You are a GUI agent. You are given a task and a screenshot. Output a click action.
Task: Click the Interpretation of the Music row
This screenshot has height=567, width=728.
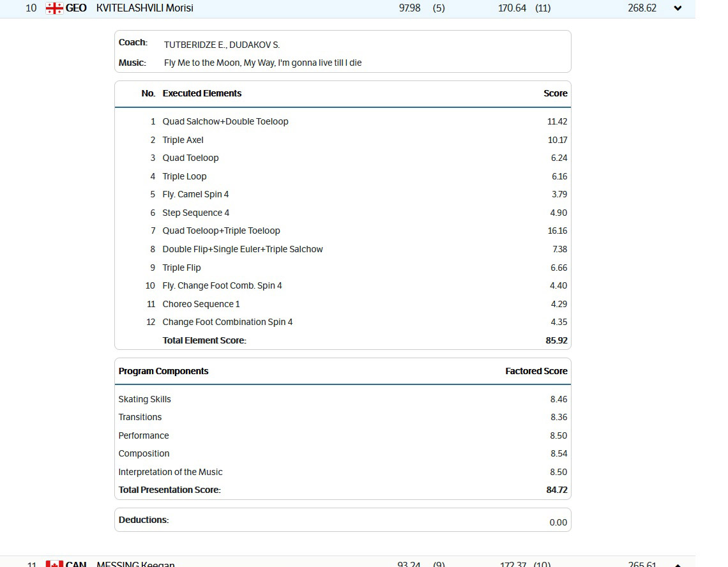pos(171,472)
